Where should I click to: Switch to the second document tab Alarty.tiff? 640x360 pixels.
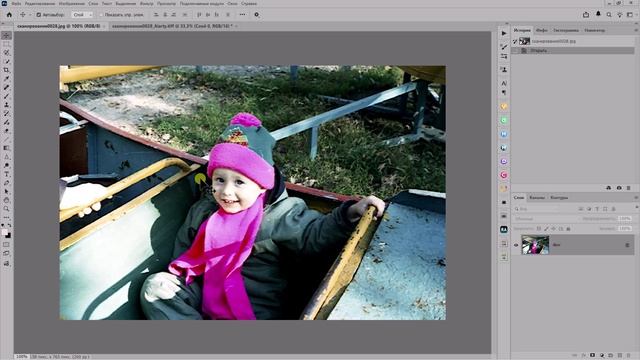pos(172,26)
